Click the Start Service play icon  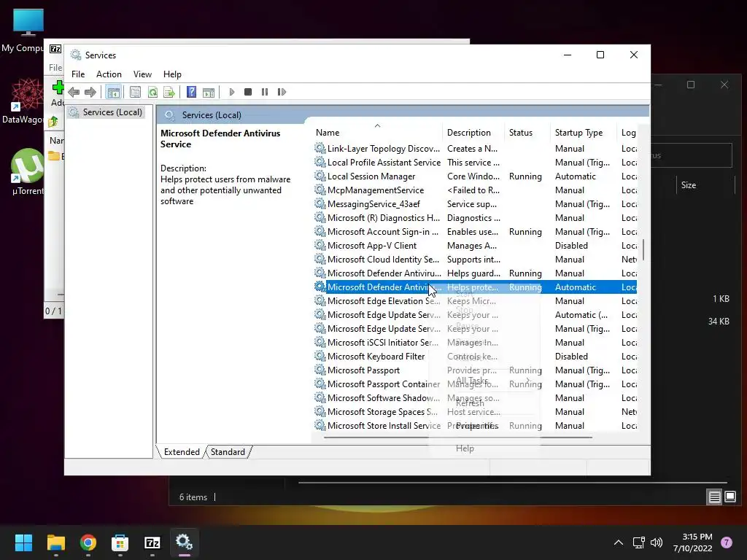pyautogui.click(x=232, y=92)
